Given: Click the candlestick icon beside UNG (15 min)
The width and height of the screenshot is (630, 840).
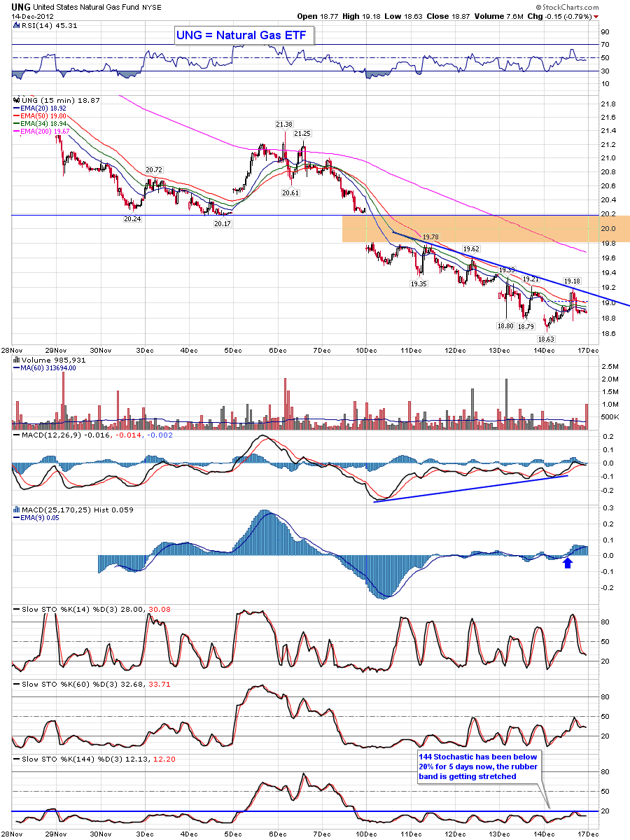Looking at the screenshot, I should 16,100.
